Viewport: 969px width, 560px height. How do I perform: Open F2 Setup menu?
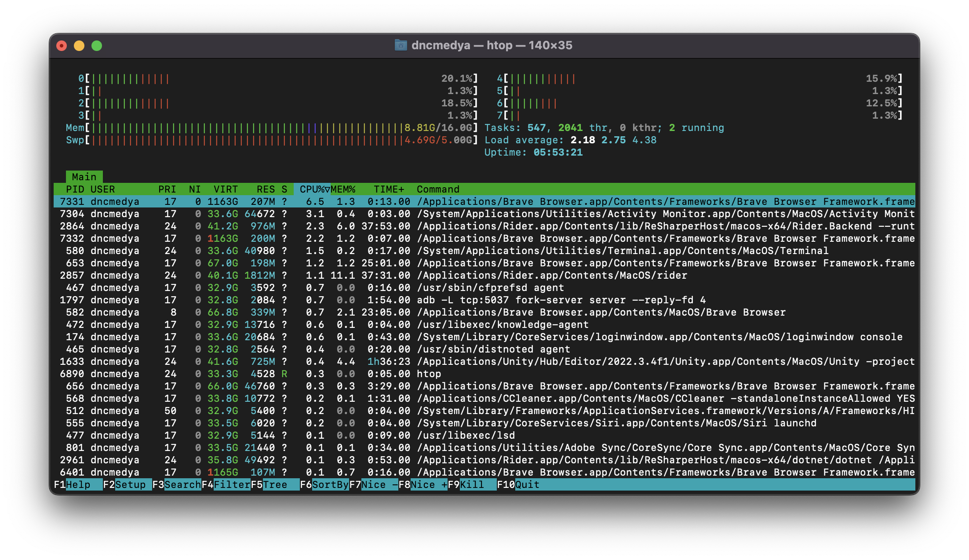[x=130, y=484]
